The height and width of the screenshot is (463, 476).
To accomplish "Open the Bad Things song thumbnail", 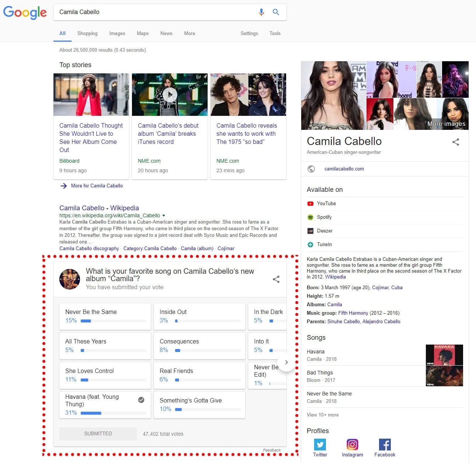I will coord(444,376).
